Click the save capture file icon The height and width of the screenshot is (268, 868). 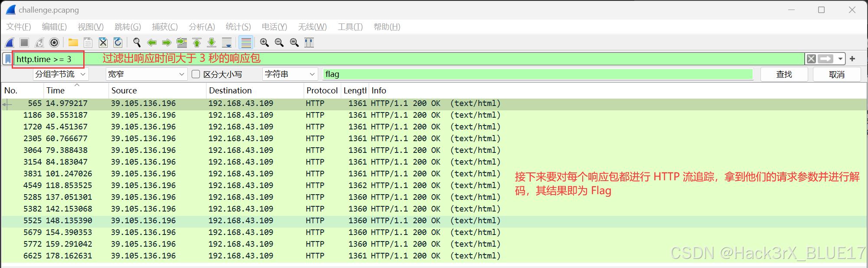pyautogui.click(x=88, y=43)
